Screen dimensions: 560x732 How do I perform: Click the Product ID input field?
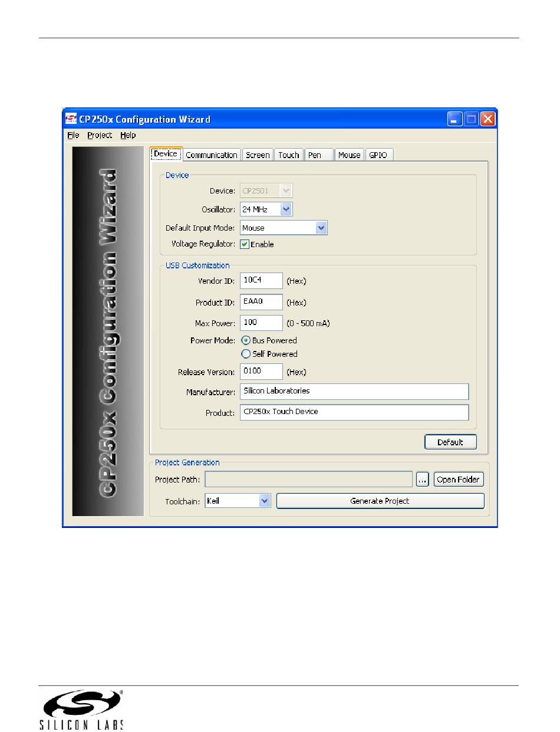(261, 302)
